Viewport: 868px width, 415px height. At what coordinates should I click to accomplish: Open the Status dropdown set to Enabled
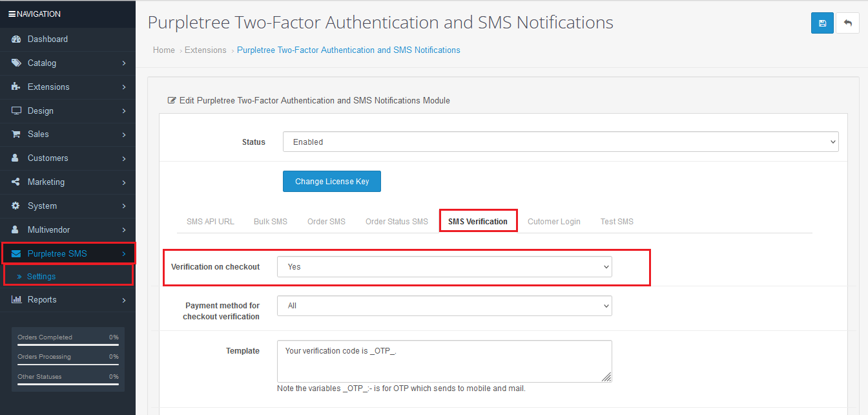pos(561,142)
